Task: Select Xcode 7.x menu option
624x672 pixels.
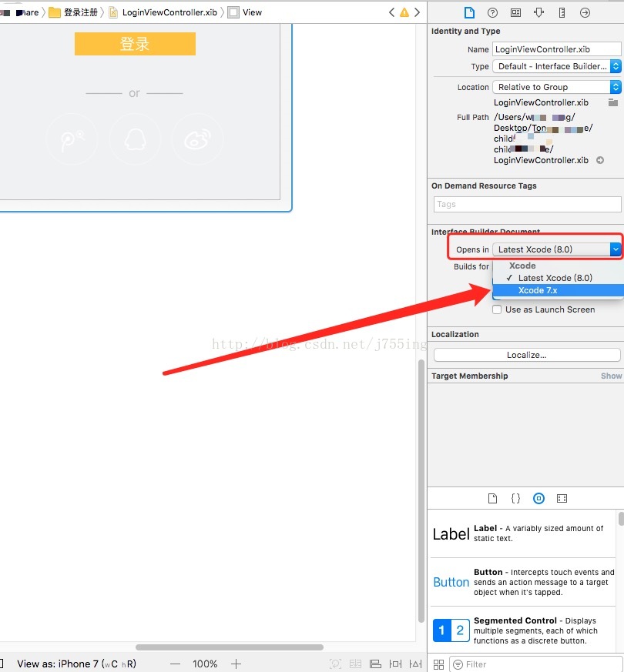Action: (x=558, y=290)
